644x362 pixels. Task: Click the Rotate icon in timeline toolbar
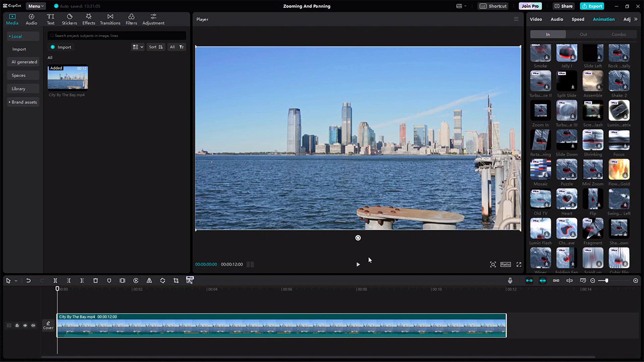click(x=163, y=281)
